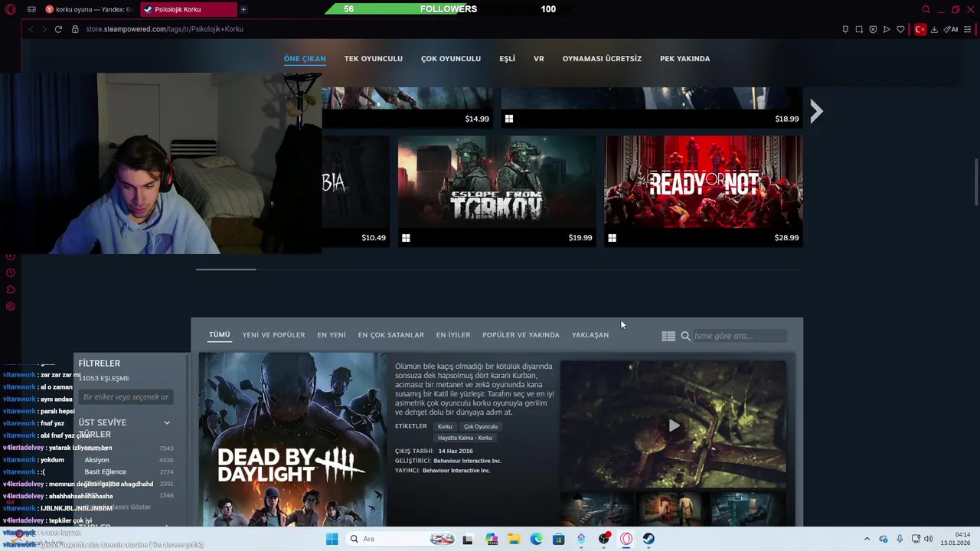Select the POPÜLER VE YAKINDA tab
Viewport: 980px width, 551px height.
[x=521, y=335]
